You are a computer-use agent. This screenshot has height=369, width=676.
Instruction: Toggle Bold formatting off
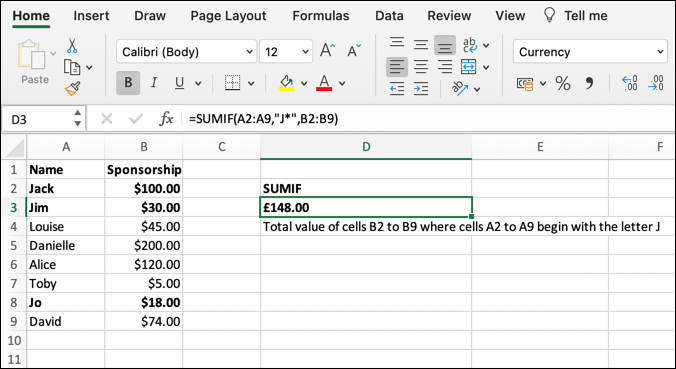pos(128,82)
